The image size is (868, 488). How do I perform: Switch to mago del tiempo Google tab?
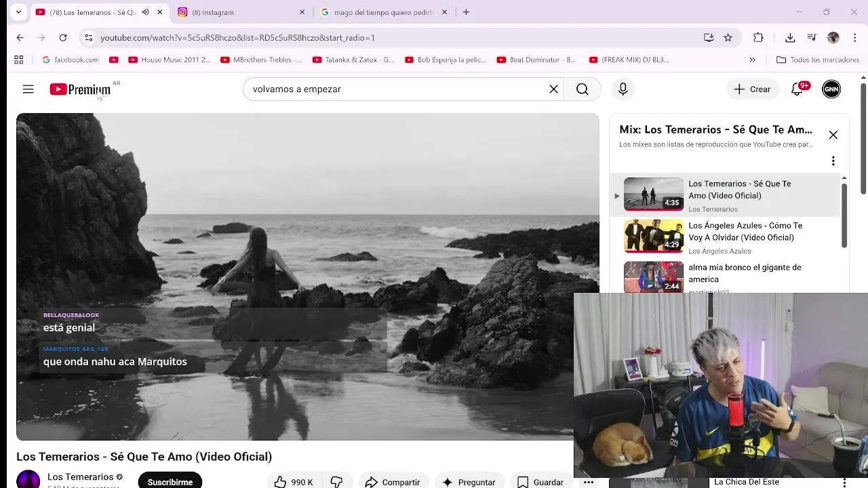click(383, 12)
